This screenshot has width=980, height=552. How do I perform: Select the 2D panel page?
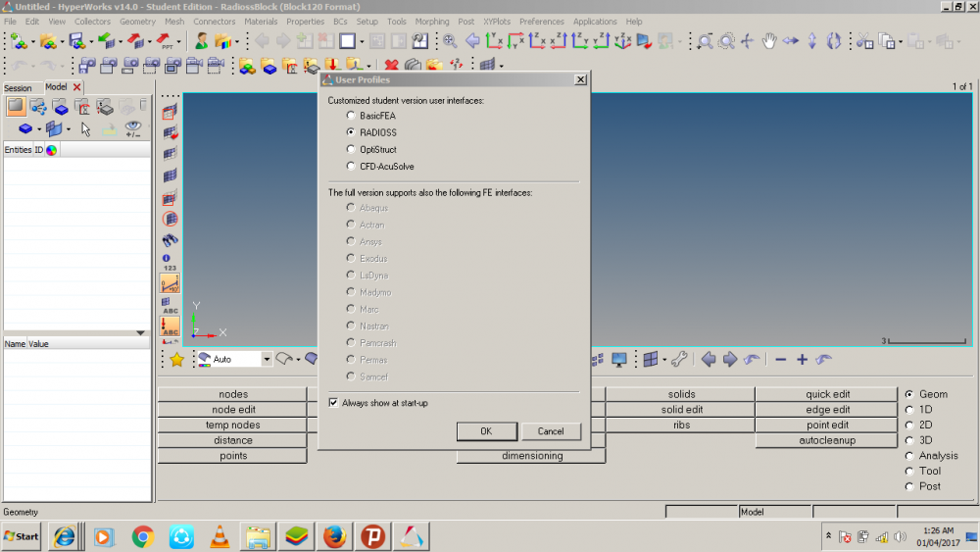[909, 426]
